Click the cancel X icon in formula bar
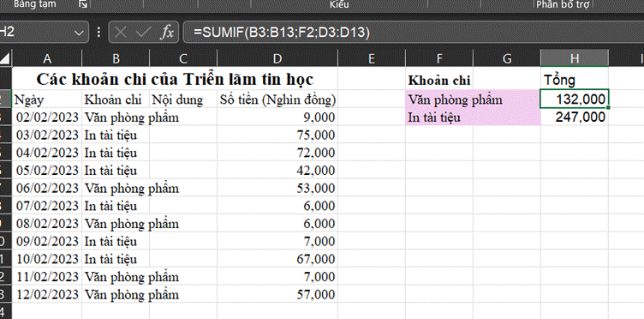The width and height of the screenshot is (644, 319). [x=121, y=32]
